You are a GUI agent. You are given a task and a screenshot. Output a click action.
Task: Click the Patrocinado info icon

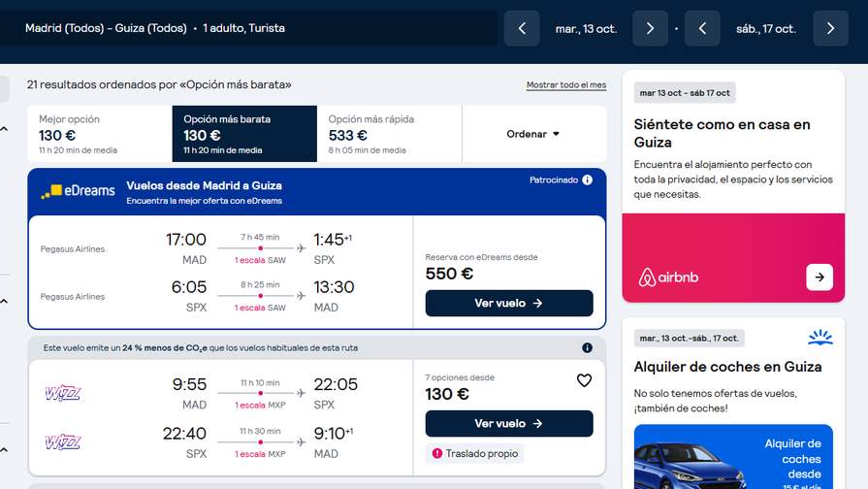point(588,180)
